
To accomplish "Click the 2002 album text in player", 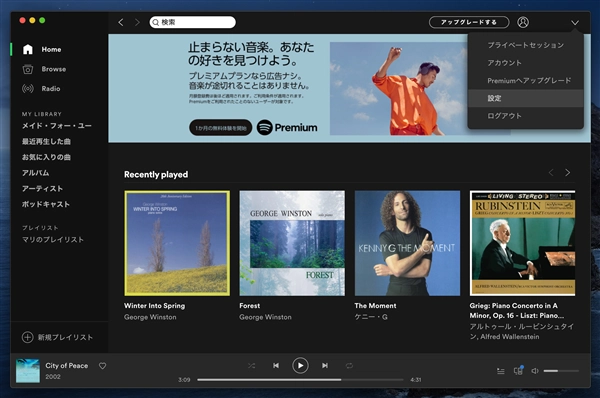I will coord(53,377).
